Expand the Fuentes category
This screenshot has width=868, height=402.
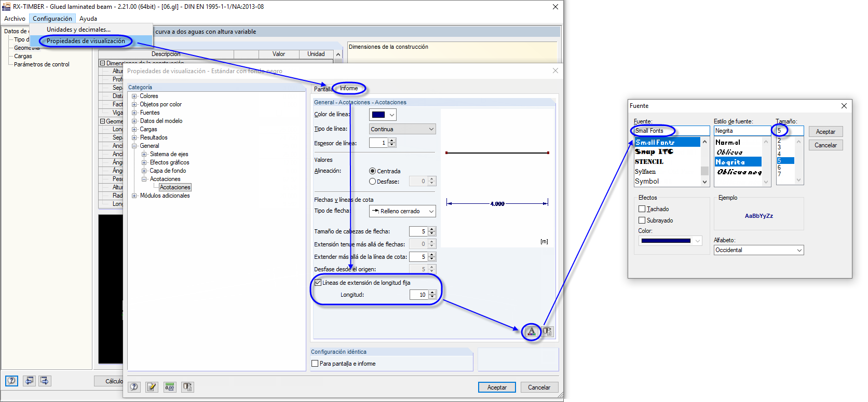pos(134,113)
